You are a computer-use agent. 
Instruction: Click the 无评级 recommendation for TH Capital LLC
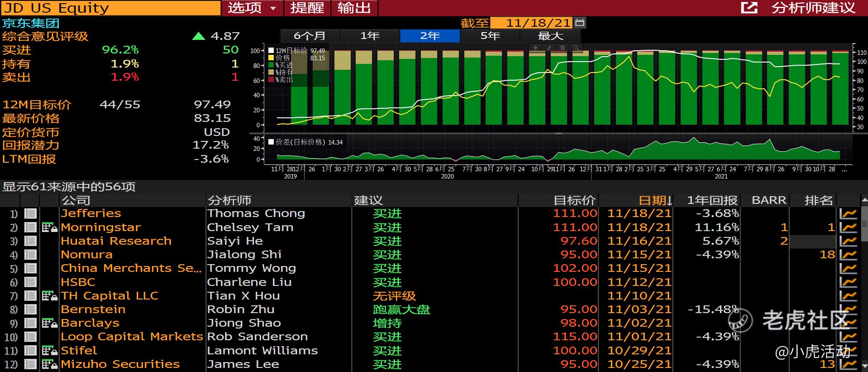394,296
